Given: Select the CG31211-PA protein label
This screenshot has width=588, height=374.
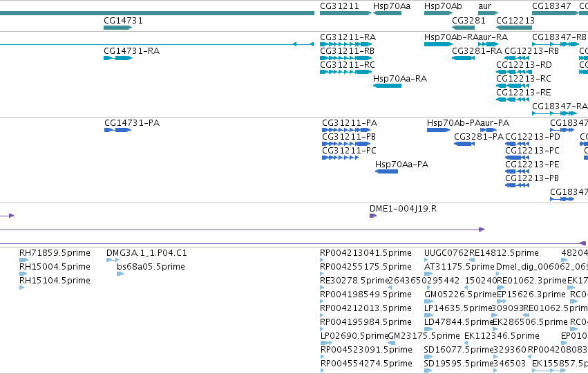Looking at the screenshot, I should pyautogui.click(x=350, y=123).
